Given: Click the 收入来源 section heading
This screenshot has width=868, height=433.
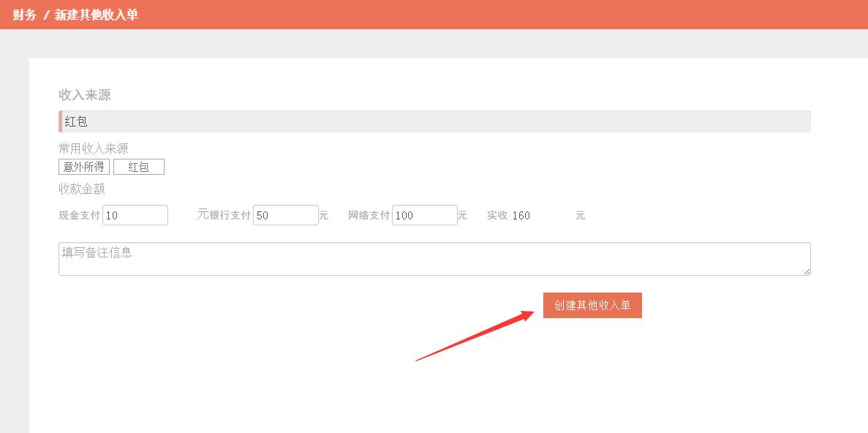Looking at the screenshot, I should pyautogui.click(x=85, y=95).
